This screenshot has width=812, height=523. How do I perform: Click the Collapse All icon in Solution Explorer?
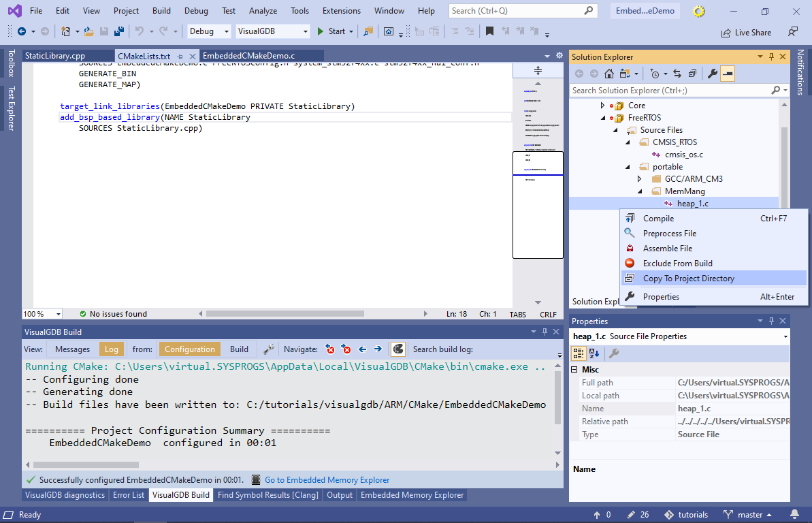692,74
